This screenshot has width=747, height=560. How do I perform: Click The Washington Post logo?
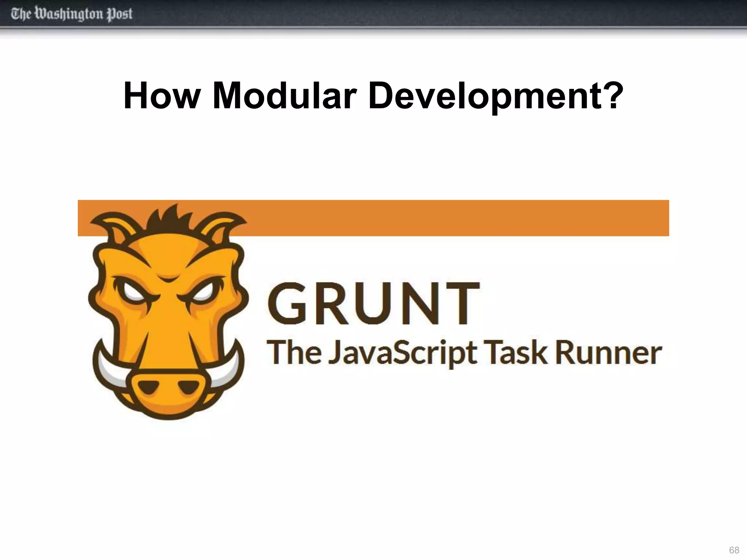(x=71, y=14)
